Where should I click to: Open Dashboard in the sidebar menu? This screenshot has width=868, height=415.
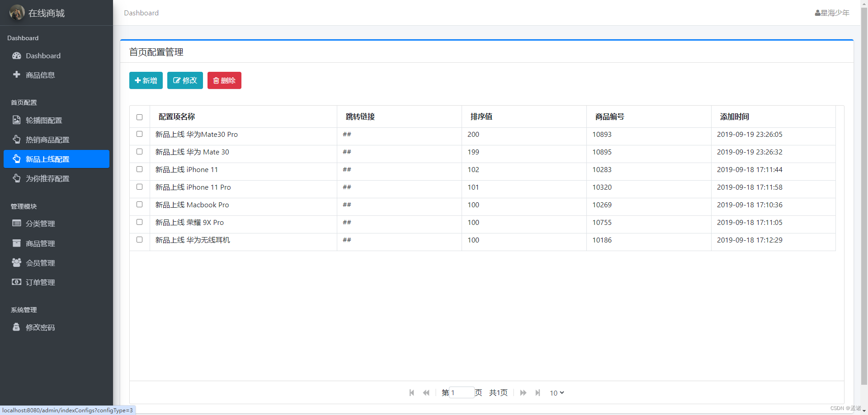[x=57, y=56]
